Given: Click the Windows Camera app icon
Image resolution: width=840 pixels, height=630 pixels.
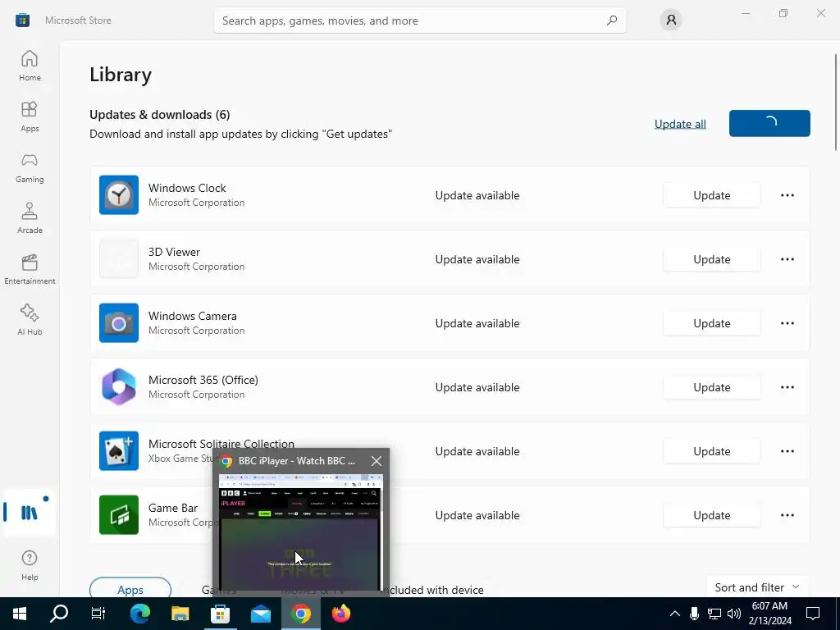Looking at the screenshot, I should [119, 323].
